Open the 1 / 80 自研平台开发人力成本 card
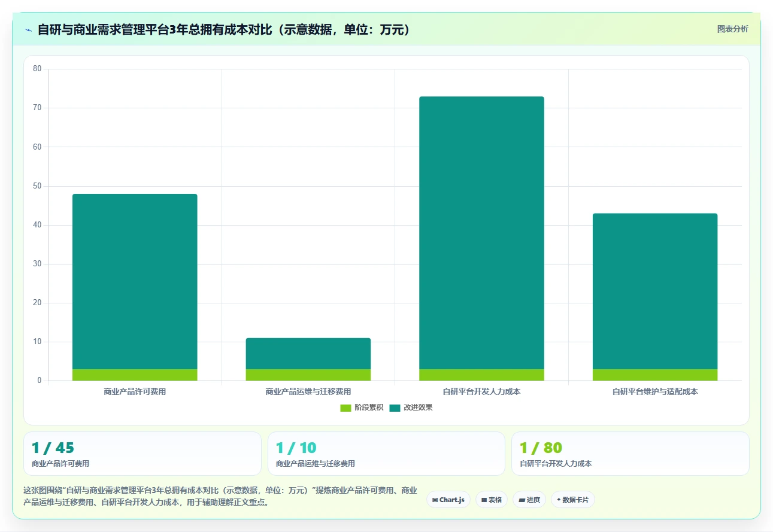The width and height of the screenshot is (773, 532). pos(630,454)
